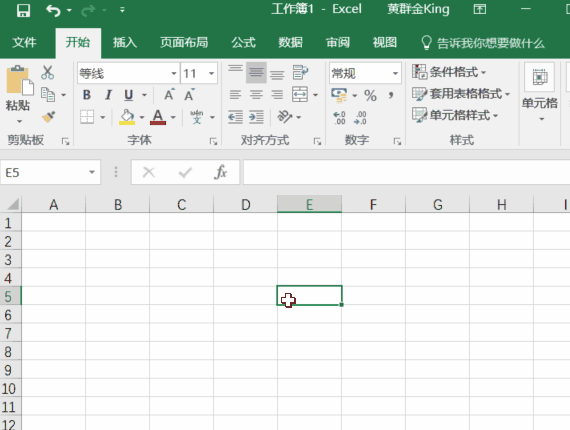Apply red font color A
Screen dimensions: 570x430
coord(158,117)
